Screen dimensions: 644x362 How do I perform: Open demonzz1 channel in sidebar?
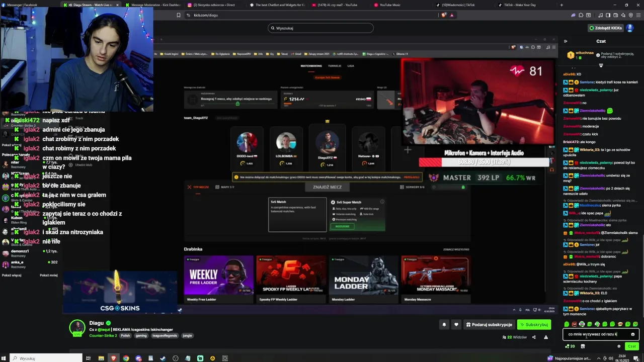[30, 253]
